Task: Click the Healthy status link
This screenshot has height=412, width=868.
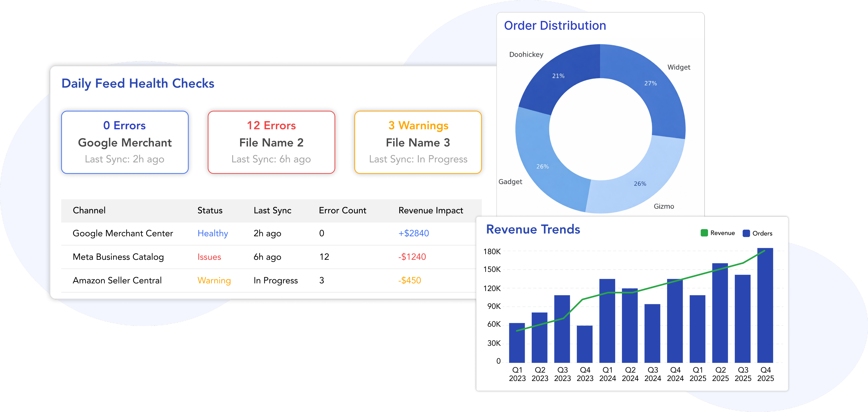Action: pos(213,233)
